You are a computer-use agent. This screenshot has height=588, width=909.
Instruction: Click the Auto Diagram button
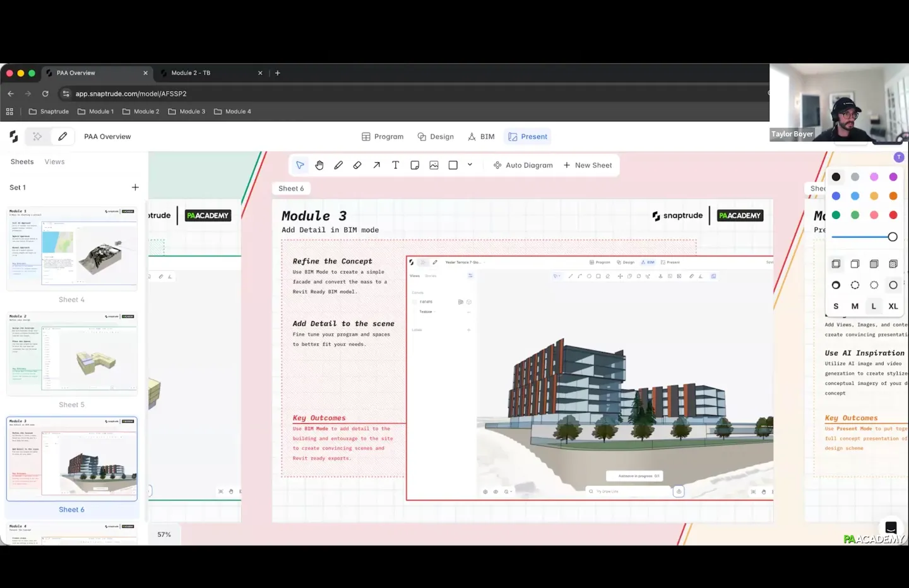click(x=523, y=165)
